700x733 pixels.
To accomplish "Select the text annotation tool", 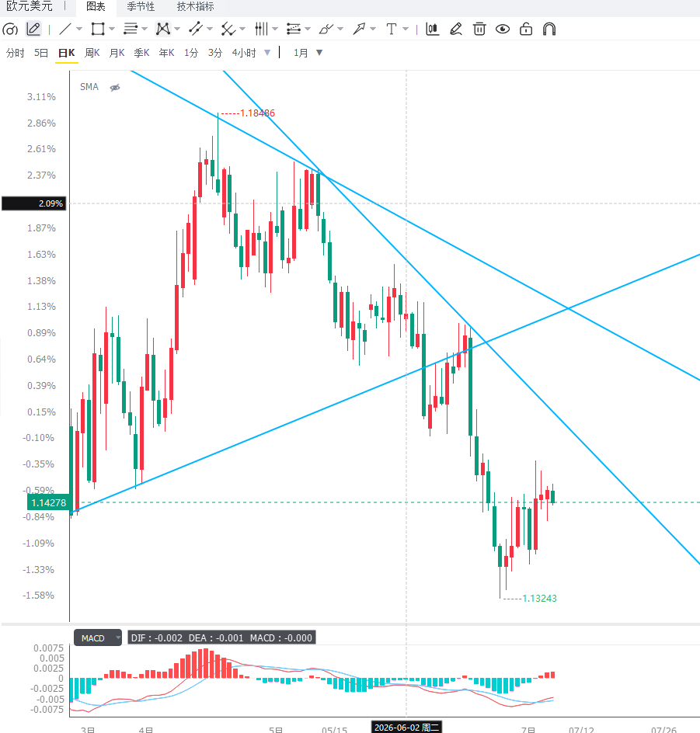I will point(392,29).
